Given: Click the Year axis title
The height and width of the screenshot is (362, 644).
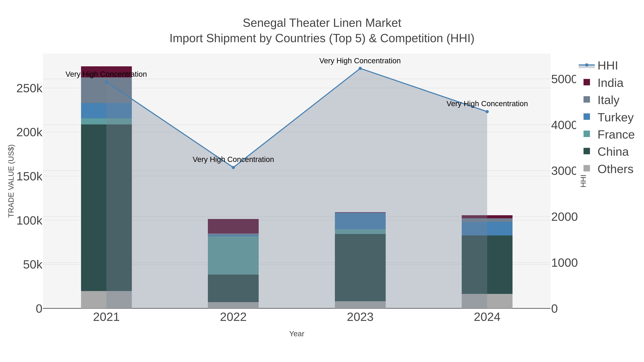Looking at the screenshot, I should (x=297, y=334).
